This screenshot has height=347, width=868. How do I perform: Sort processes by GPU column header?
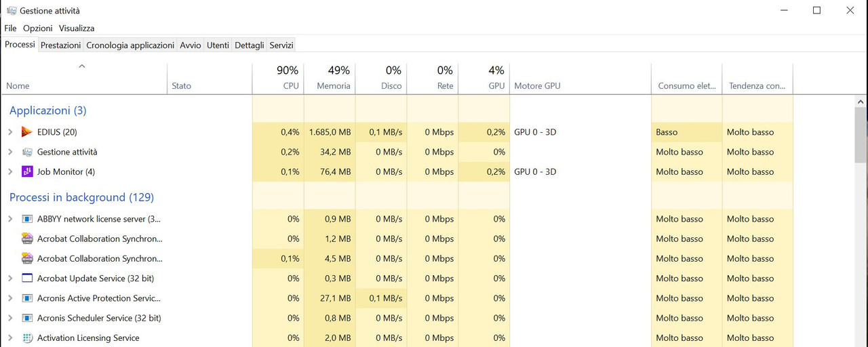click(x=484, y=79)
